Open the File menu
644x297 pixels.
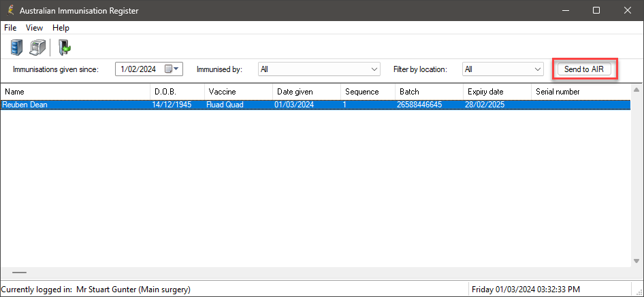pos(10,28)
